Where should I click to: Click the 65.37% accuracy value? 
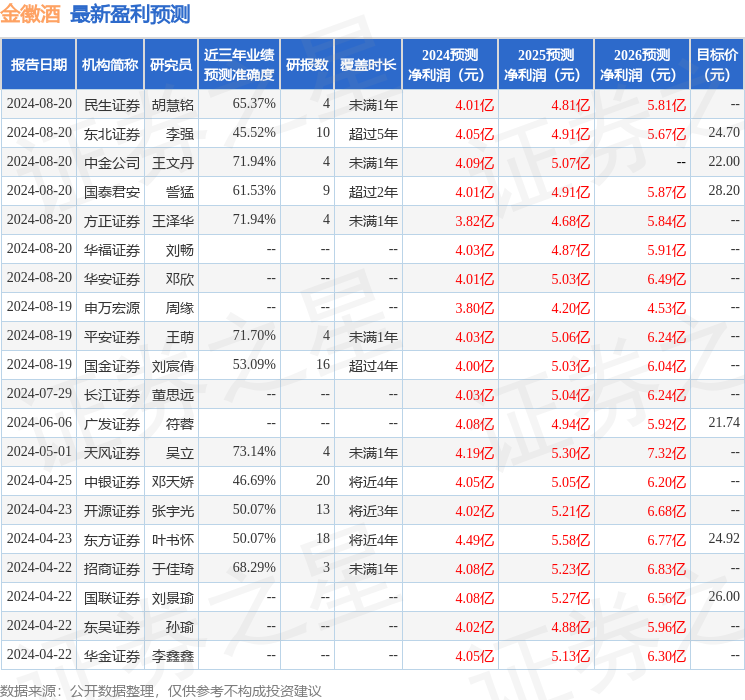coord(254,103)
